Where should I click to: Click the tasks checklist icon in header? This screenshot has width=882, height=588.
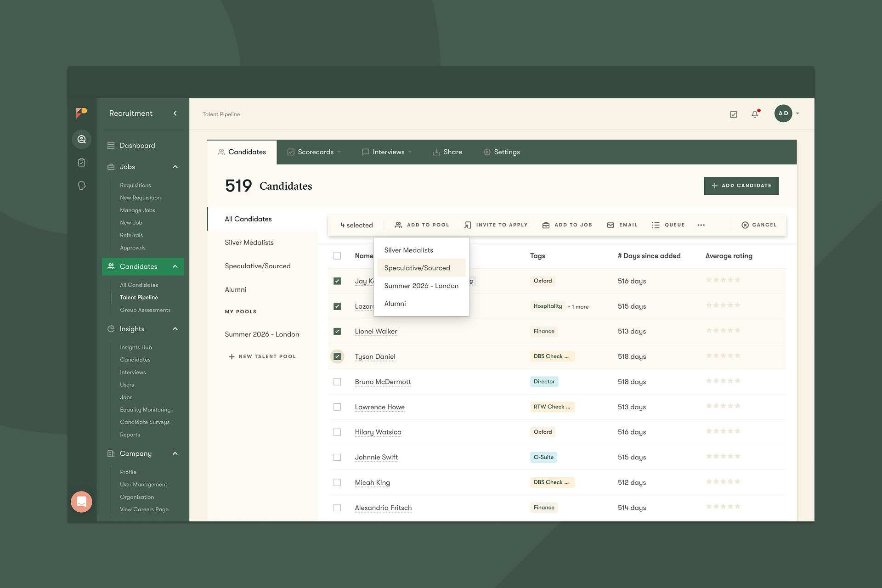click(734, 114)
